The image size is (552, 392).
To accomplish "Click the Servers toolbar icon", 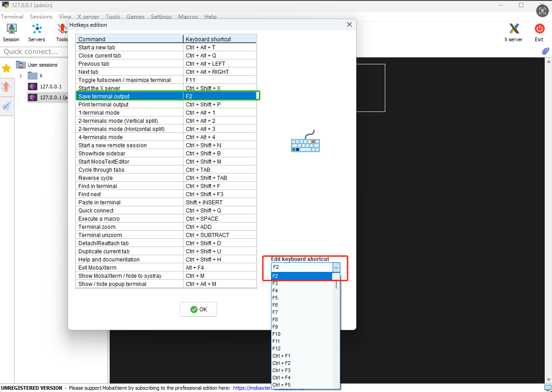I will [x=37, y=33].
